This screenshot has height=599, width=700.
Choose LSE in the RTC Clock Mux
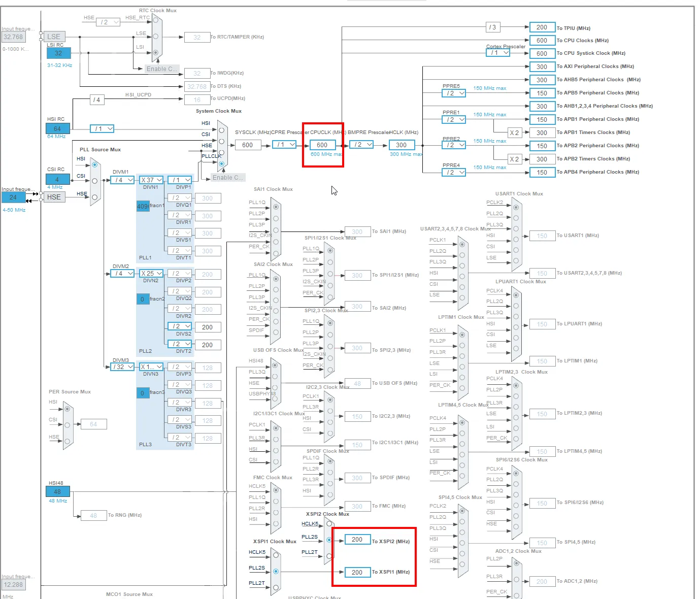(156, 36)
